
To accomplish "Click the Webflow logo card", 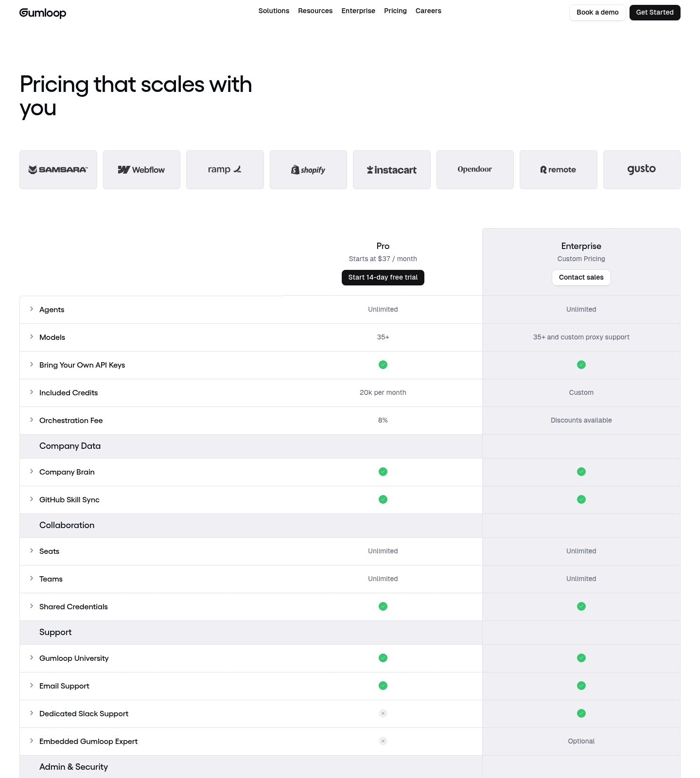I will click(141, 170).
